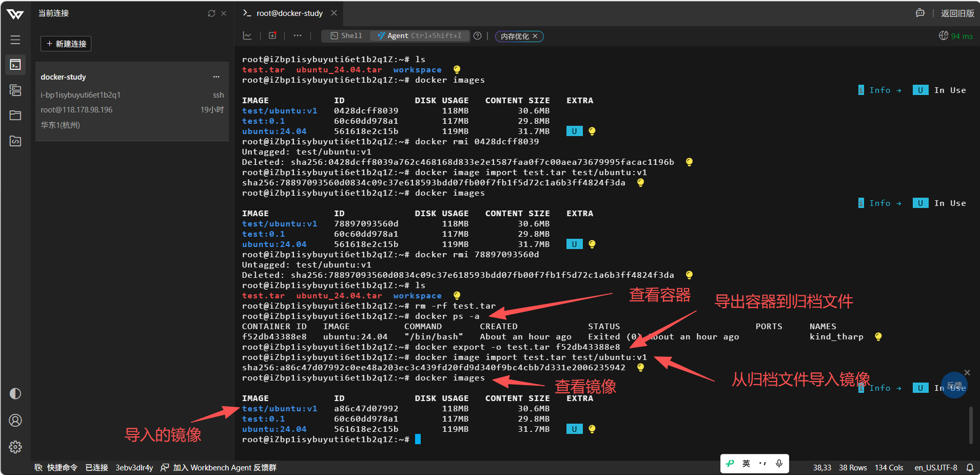Open the code folder sidebar icon
This screenshot has height=475, width=980.
15,141
